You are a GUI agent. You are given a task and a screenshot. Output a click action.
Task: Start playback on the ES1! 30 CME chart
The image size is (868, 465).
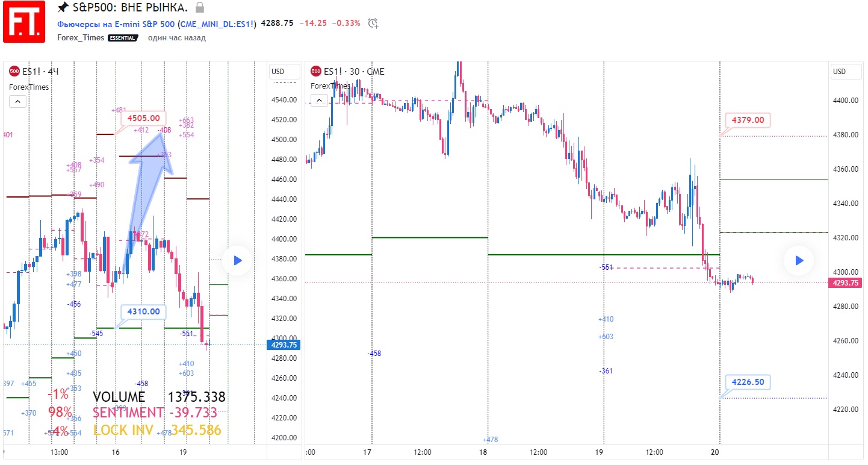pos(799,260)
